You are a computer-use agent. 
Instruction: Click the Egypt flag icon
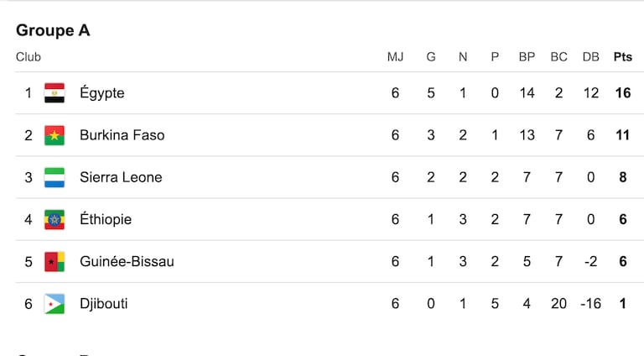pos(55,93)
